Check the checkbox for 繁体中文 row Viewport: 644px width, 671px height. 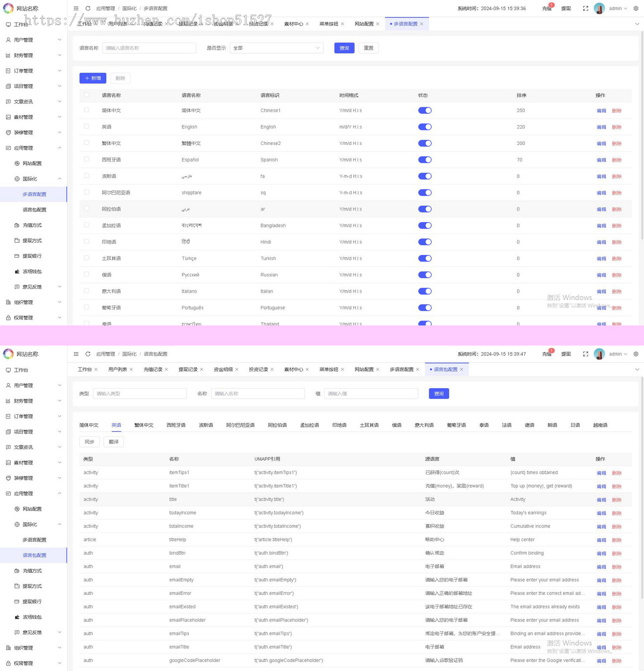(x=86, y=143)
